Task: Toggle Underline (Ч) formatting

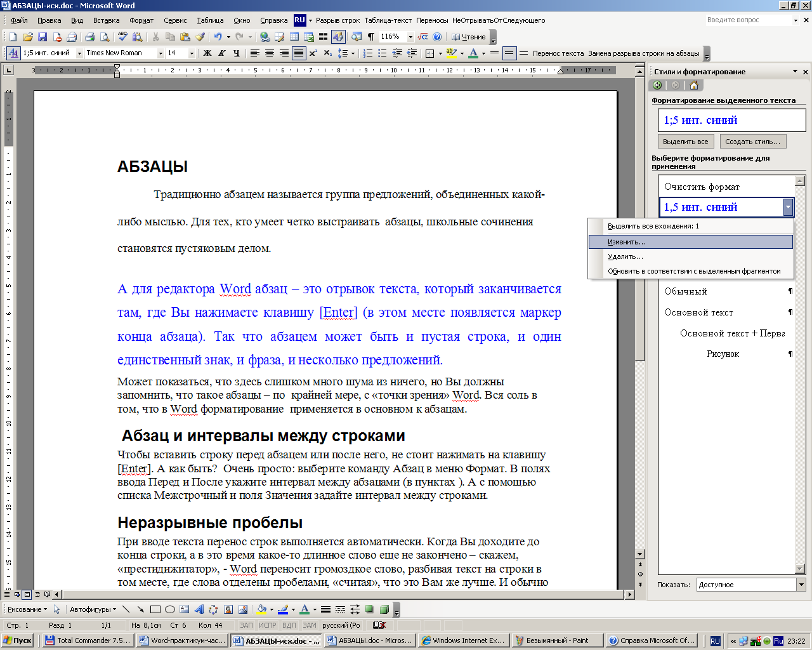Action: pyautogui.click(x=236, y=53)
